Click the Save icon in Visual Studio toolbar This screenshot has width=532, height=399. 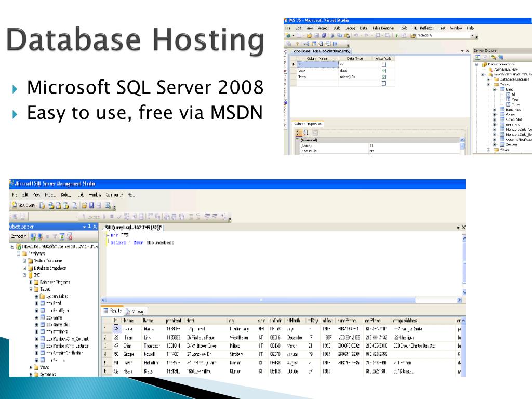click(x=316, y=36)
